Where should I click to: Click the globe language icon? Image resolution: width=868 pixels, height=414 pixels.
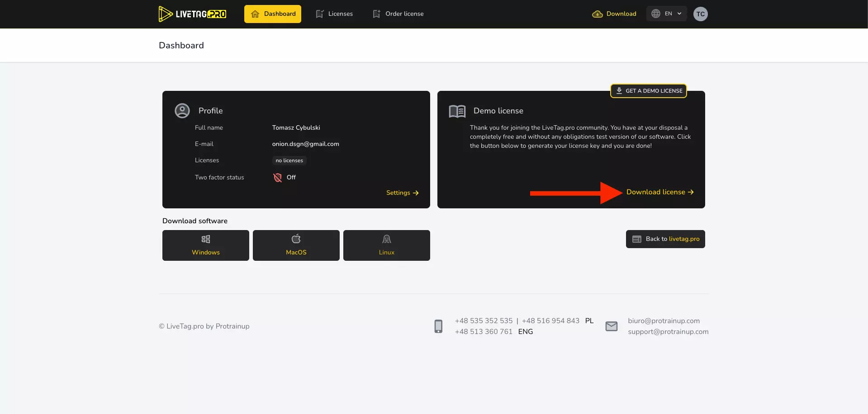coord(655,14)
